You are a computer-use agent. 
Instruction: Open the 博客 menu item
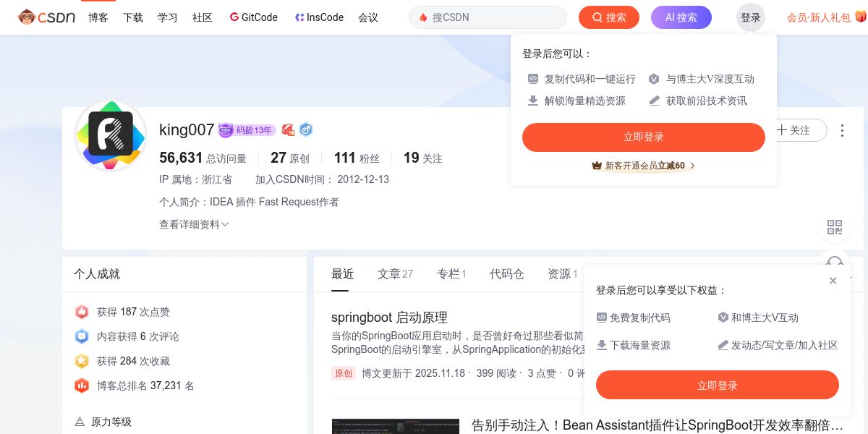(98, 17)
